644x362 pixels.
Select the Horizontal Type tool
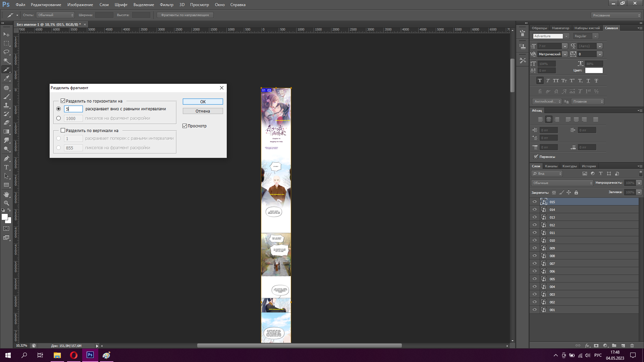pyautogui.click(x=6, y=167)
